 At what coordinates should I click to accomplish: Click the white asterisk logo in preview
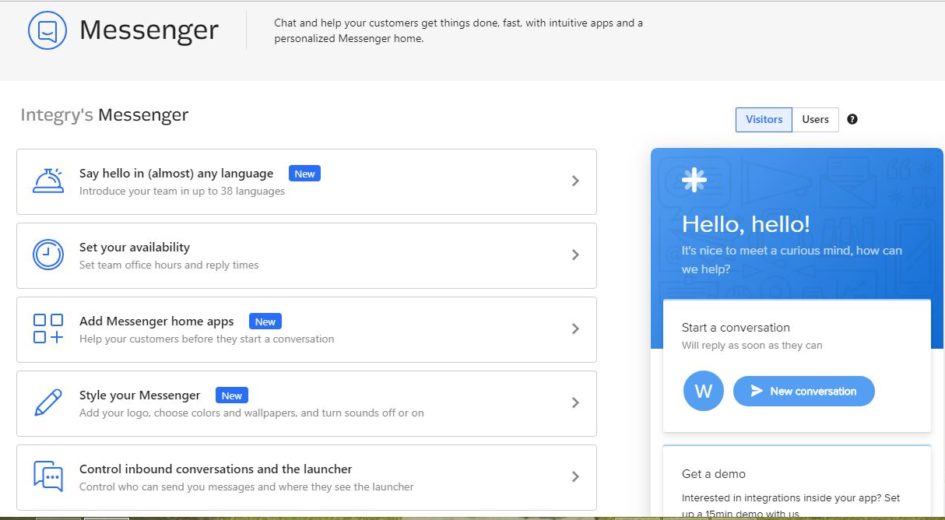click(694, 180)
